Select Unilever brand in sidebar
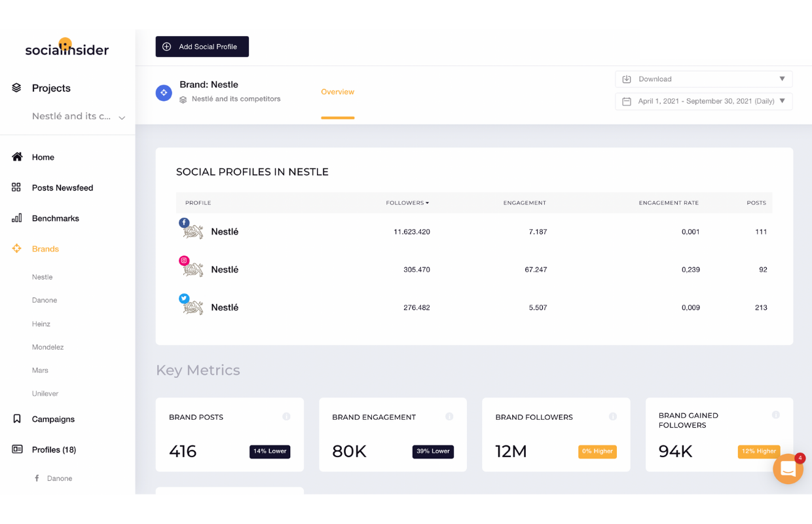The height and width of the screenshot is (524, 812). 45,394
